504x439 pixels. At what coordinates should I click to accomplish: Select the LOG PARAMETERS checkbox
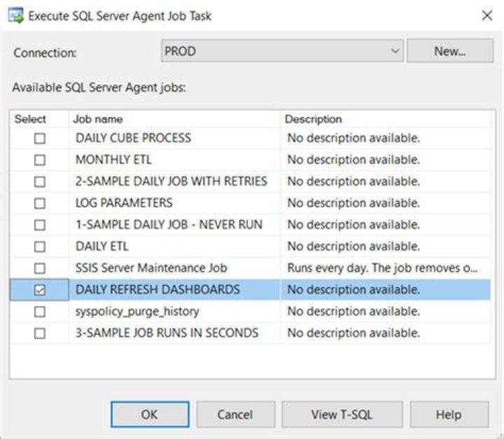(40, 204)
